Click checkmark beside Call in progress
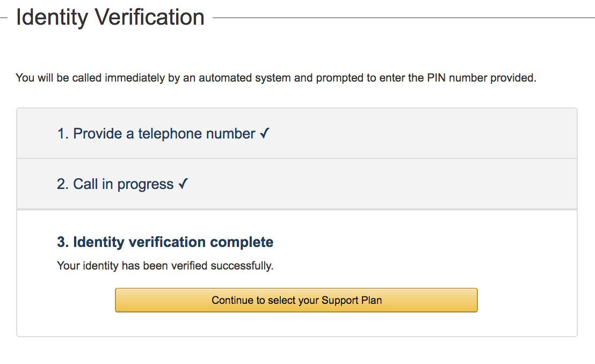595x364 pixels. point(183,184)
